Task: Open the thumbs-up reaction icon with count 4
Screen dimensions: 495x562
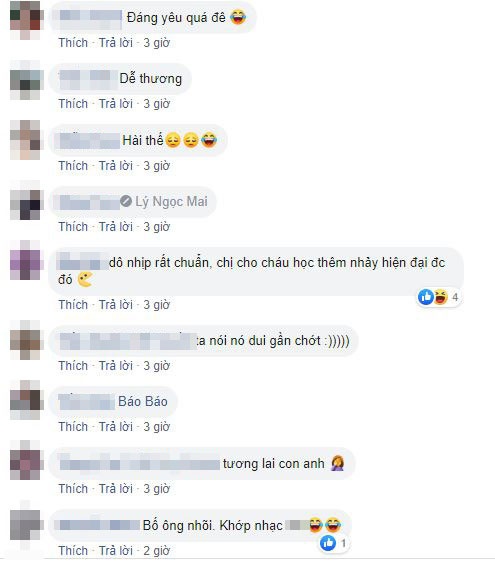Action: coord(426,297)
